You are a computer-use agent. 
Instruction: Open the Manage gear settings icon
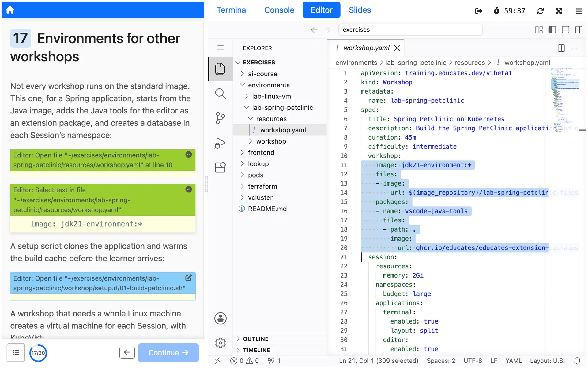[220, 343]
